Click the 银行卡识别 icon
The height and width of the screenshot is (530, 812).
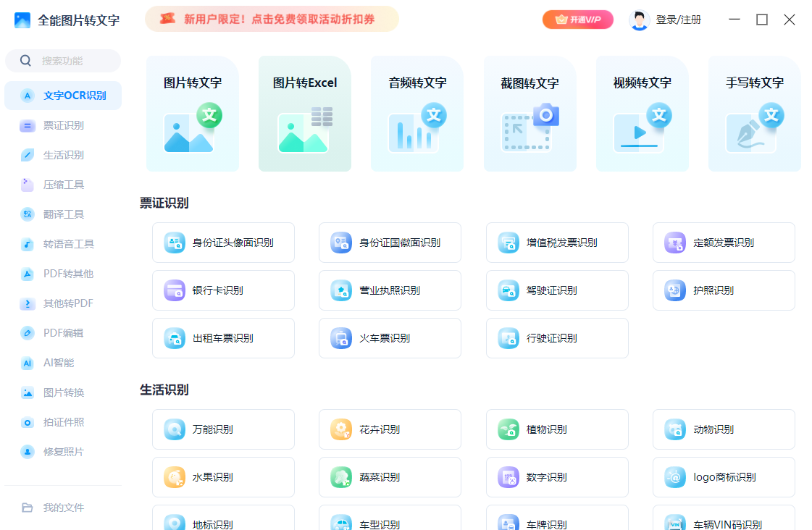pos(175,290)
